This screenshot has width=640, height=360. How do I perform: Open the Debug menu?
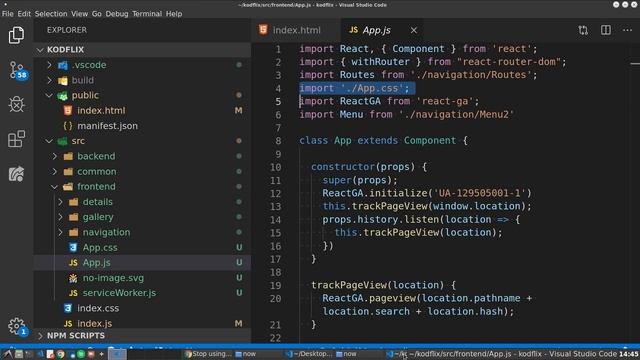point(117,13)
